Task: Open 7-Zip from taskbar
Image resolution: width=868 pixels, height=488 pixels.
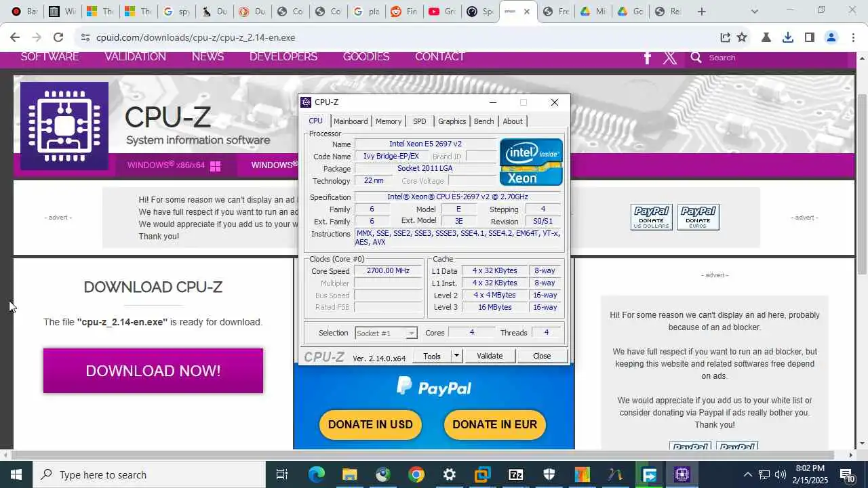Action: click(x=516, y=474)
